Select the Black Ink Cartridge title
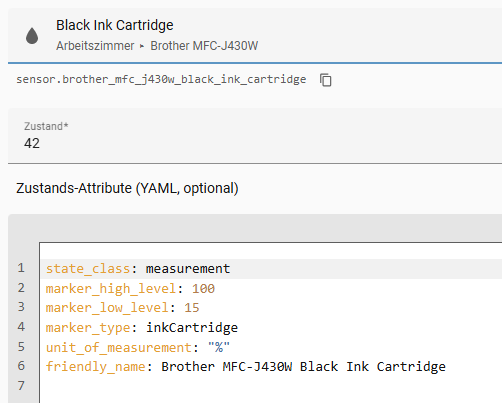Screen dimensions: 502x403 pyautogui.click(x=115, y=25)
